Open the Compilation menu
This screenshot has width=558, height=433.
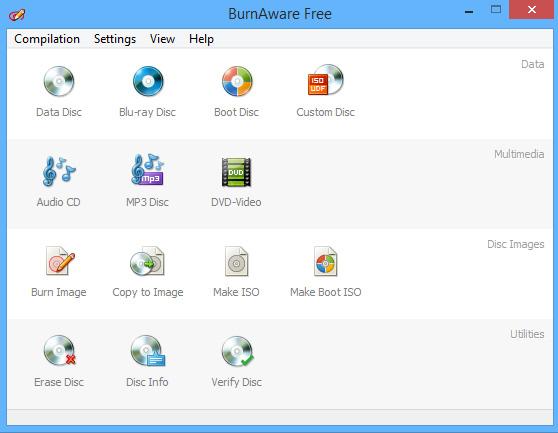click(x=47, y=39)
